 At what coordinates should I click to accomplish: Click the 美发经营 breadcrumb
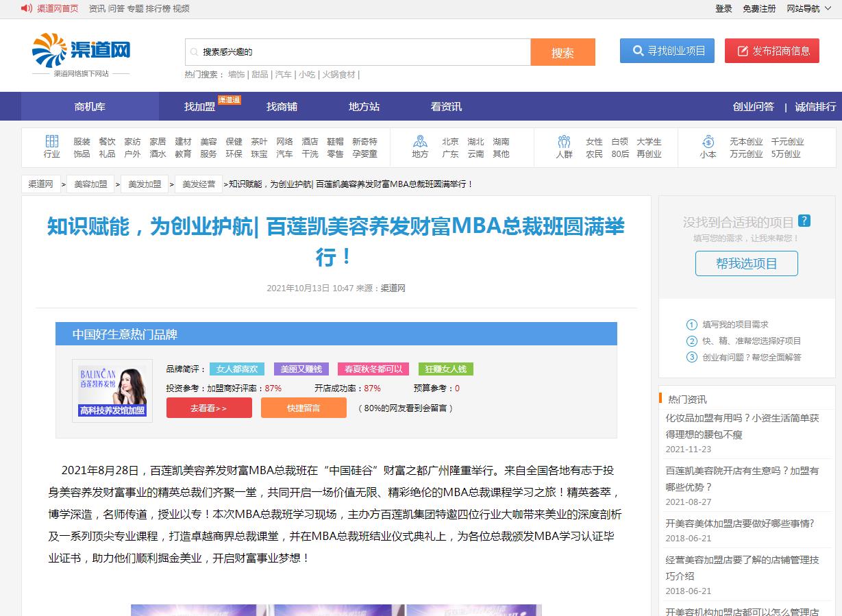[x=199, y=184]
